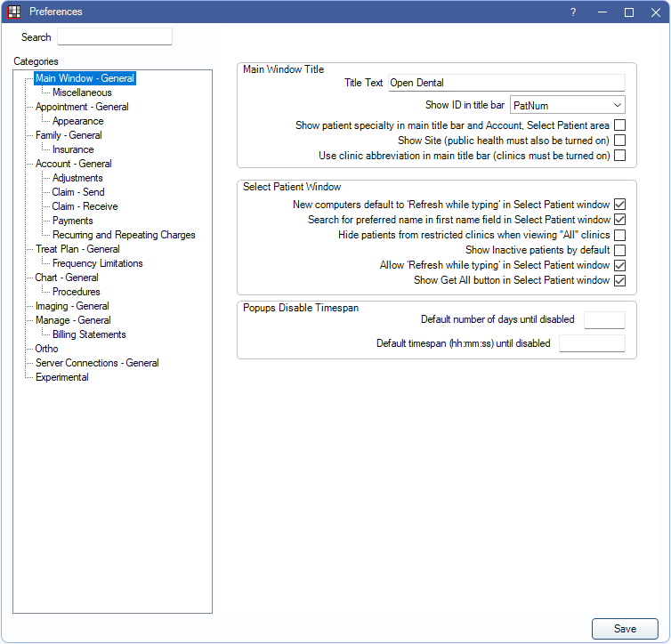Toggle Show Inactive patients by default

619,250
